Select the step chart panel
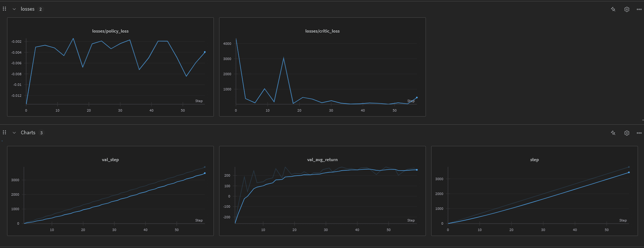Image resolution: width=644 pixels, height=248 pixels. pos(535,191)
